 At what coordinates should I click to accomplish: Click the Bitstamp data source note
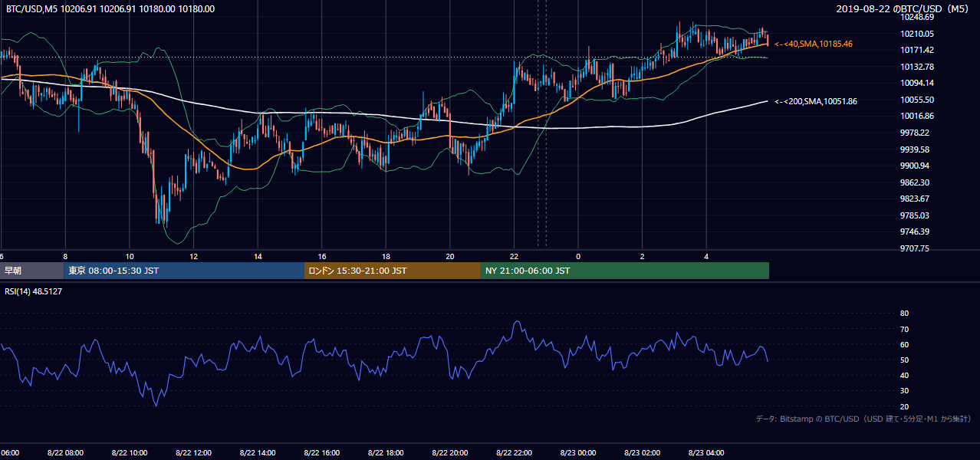click(x=863, y=419)
